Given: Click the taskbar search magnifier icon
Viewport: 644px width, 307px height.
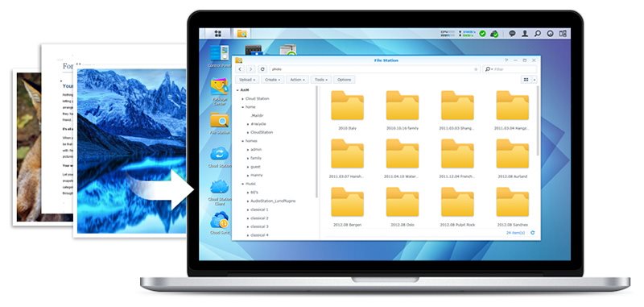Looking at the screenshot, I should [537, 34].
